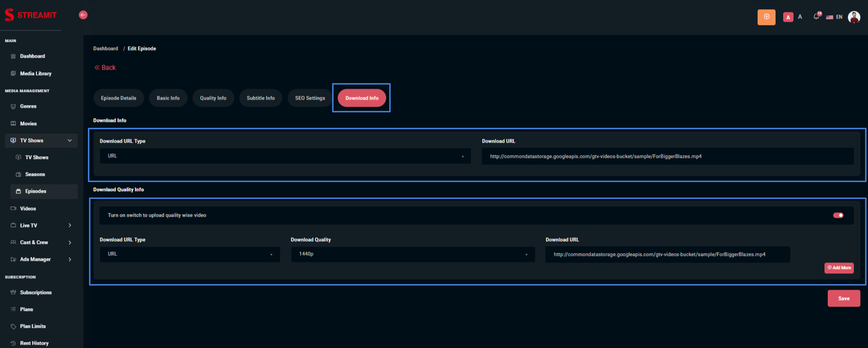Click the Save button
This screenshot has height=348, width=868.
pyautogui.click(x=844, y=298)
